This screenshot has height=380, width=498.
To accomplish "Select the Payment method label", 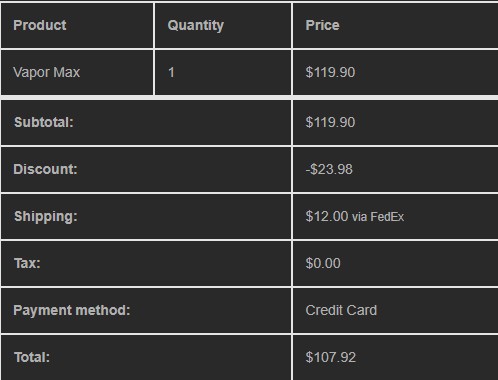I will click(x=72, y=311).
